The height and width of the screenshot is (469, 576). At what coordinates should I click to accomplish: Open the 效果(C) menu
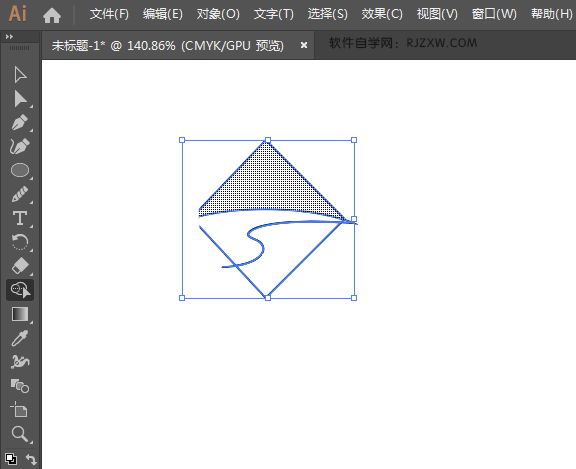click(x=382, y=14)
